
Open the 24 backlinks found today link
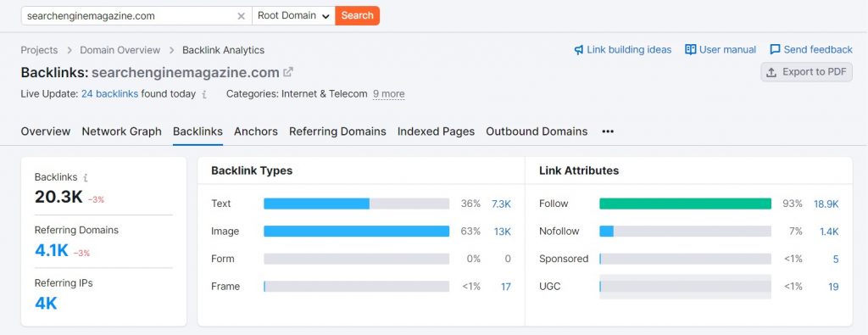coord(109,94)
